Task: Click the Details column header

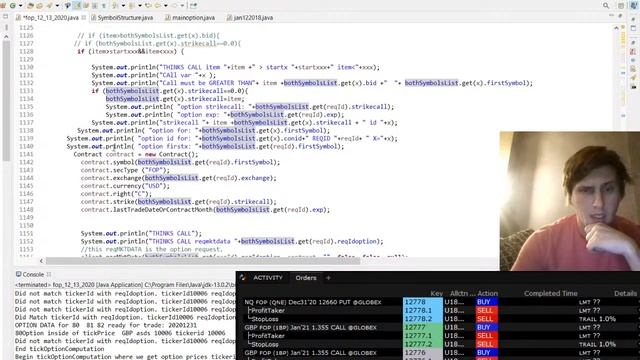Action: [x=625, y=293]
